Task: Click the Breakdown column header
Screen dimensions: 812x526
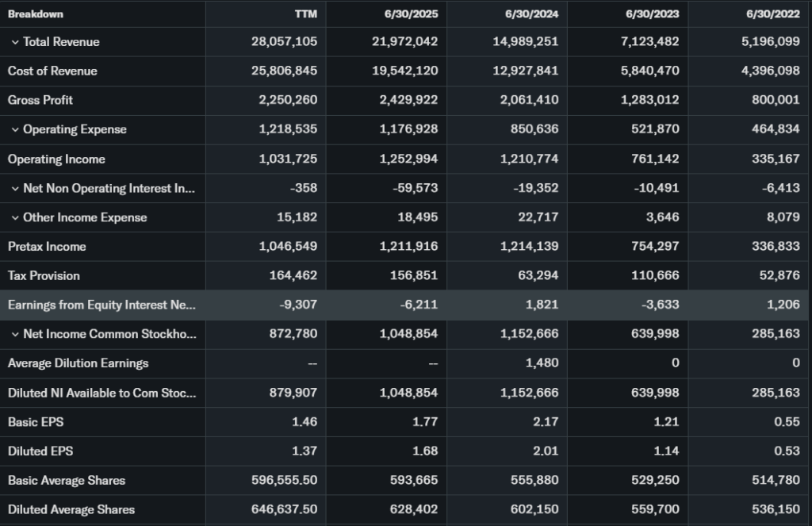Action: tap(36, 13)
